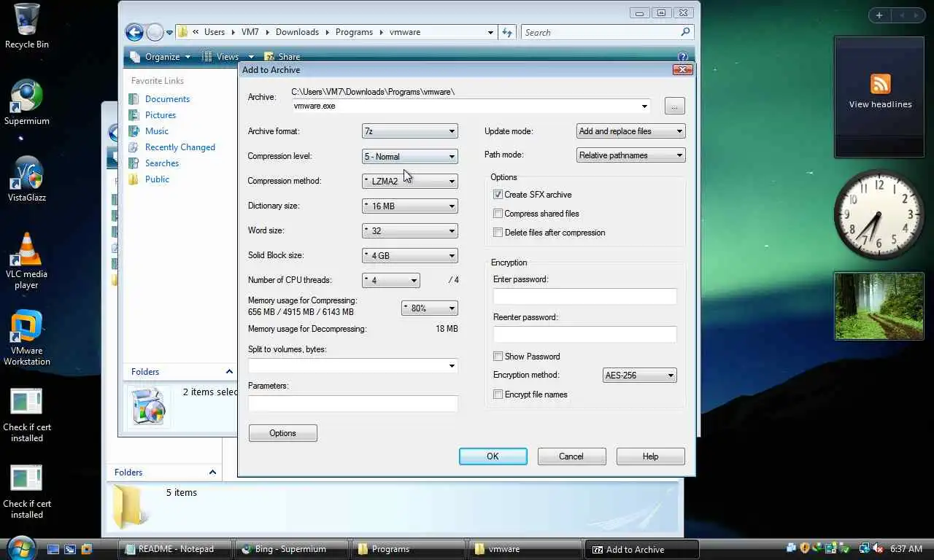
Task: Toggle Create SFX archive checkbox
Action: coord(498,195)
